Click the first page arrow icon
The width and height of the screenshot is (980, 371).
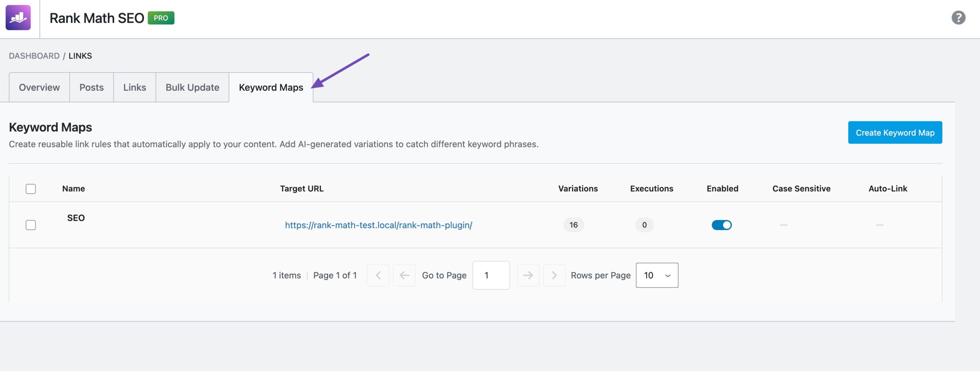pyautogui.click(x=404, y=275)
